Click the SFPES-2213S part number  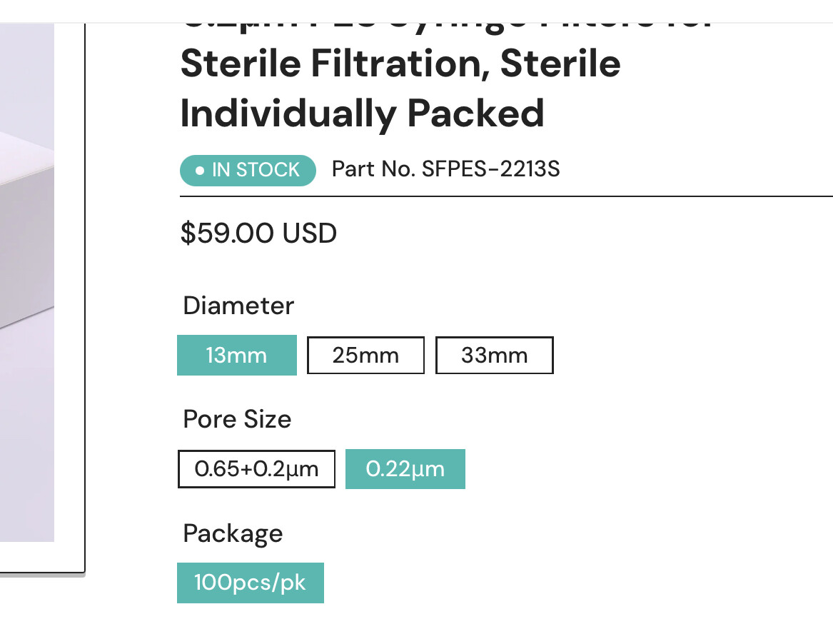pyautogui.click(x=491, y=170)
